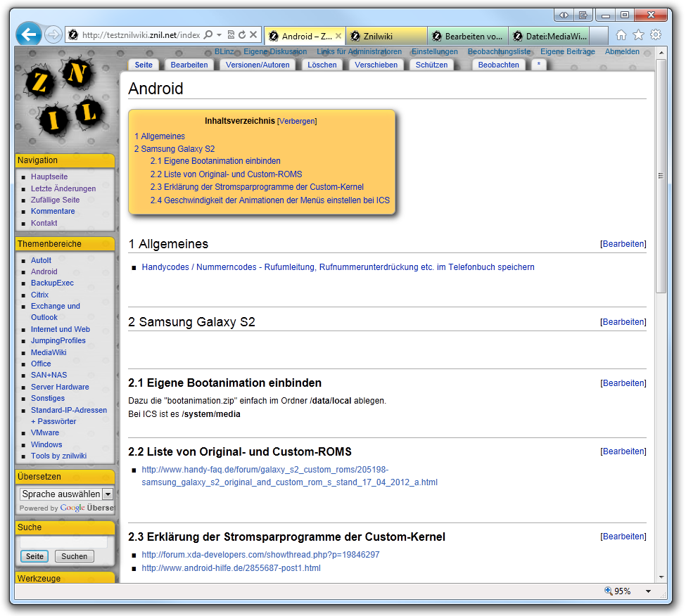The width and height of the screenshot is (686, 616).
Task: Click the Suche search input field
Action: coord(63,542)
